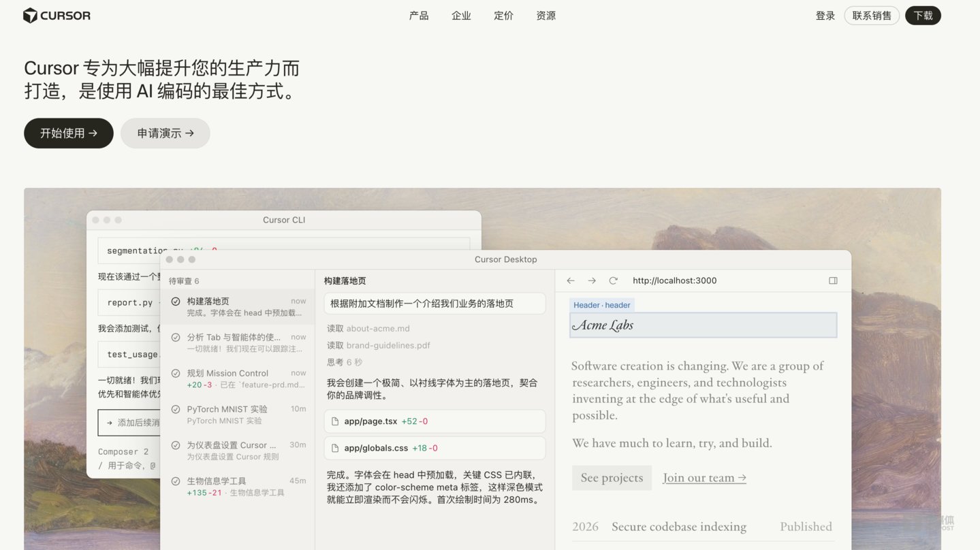Follow the Join our team link
This screenshot has height=550, width=980.
(704, 477)
